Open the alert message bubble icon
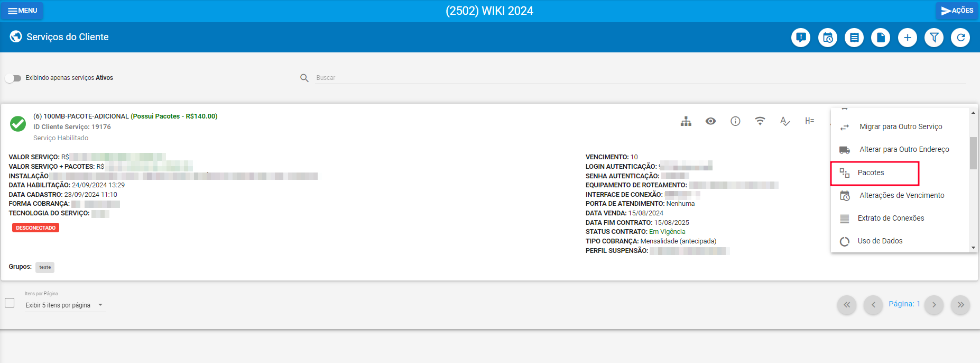Image resolution: width=980 pixels, height=363 pixels. click(x=801, y=38)
